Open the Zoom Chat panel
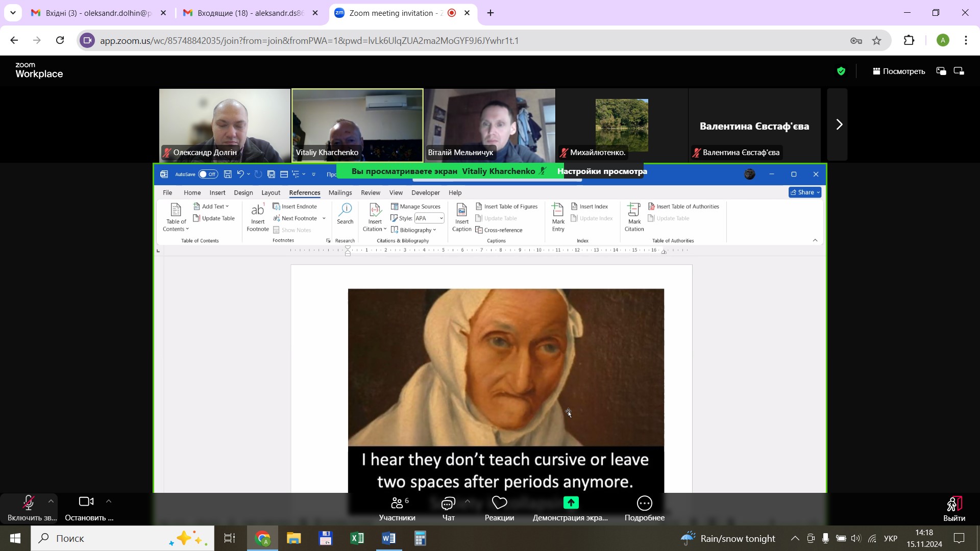Screen dimensions: 980x551 point(448,509)
